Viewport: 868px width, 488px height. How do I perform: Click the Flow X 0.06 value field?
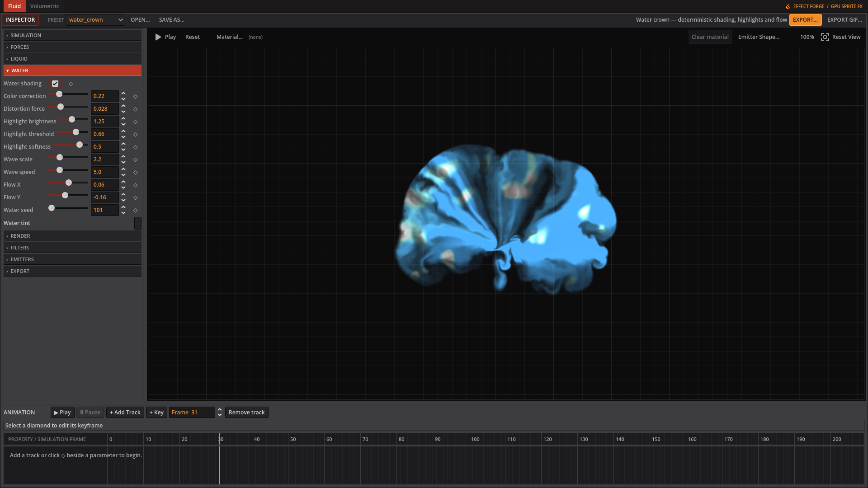[x=105, y=185]
